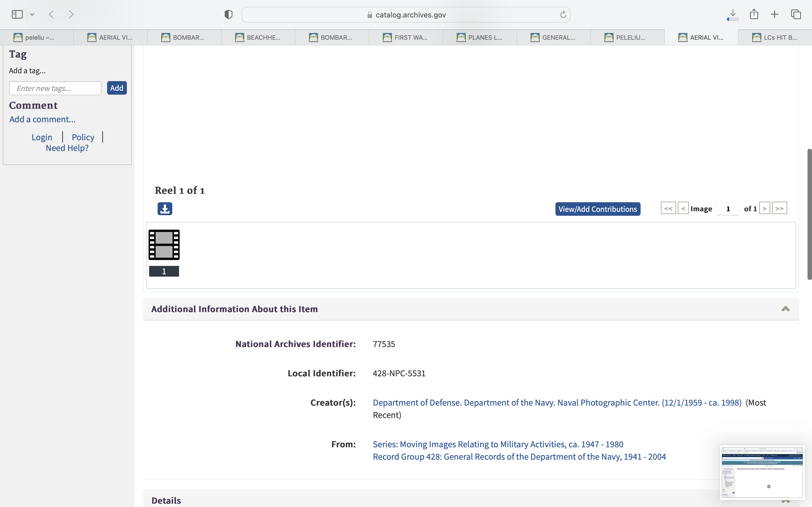Go to last image with >> button
Image resolution: width=812 pixels, height=507 pixels.
coord(779,208)
